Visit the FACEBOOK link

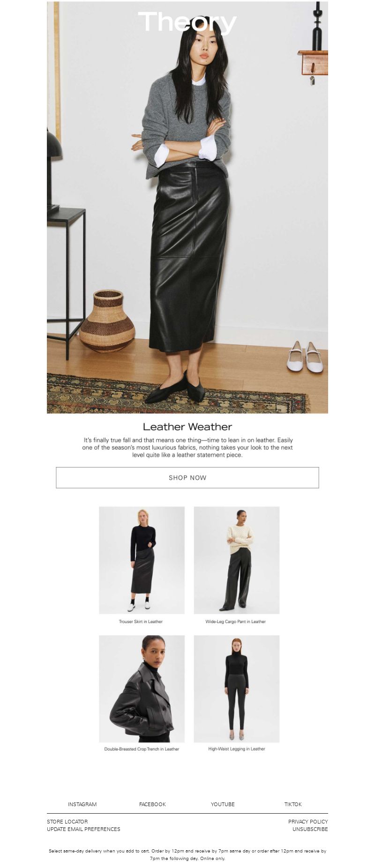pyautogui.click(x=152, y=804)
